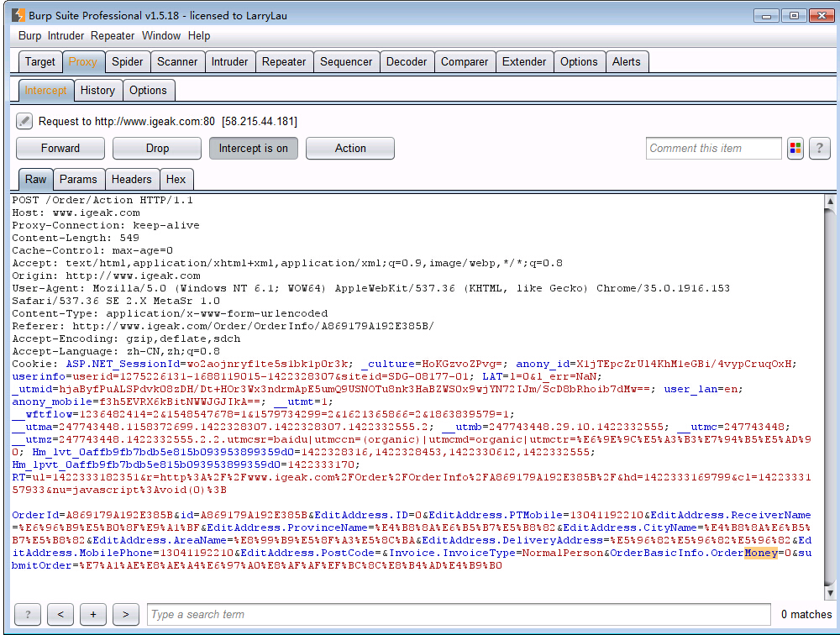Click the scrollbar up arrow of the request pane
The height and width of the screenshot is (635, 840).
[x=830, y=202]
